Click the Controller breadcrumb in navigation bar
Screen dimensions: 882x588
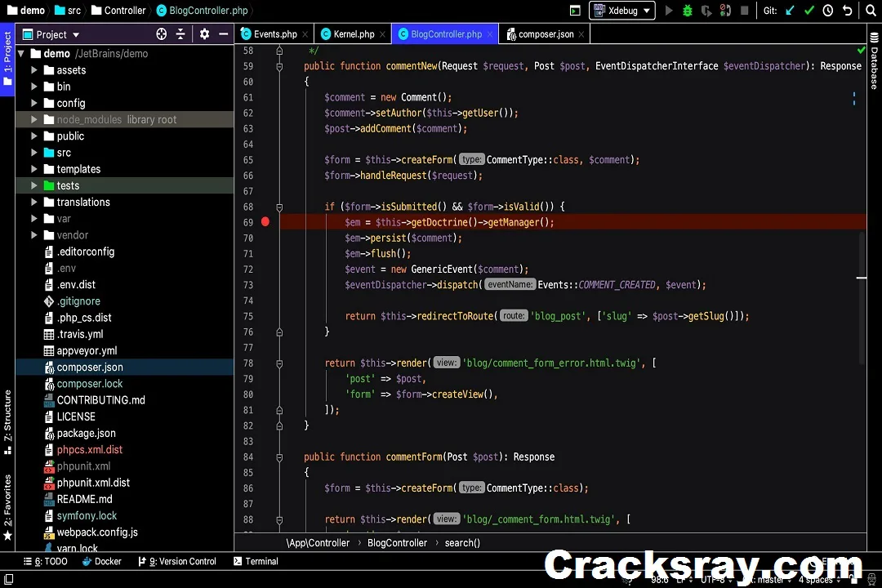point(118,10)
